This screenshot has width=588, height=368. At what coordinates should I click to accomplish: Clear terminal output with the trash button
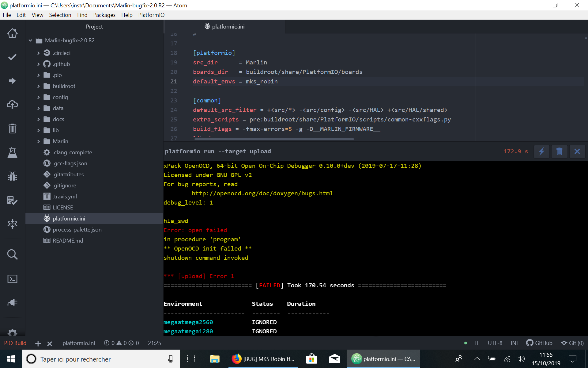point(560,151)
